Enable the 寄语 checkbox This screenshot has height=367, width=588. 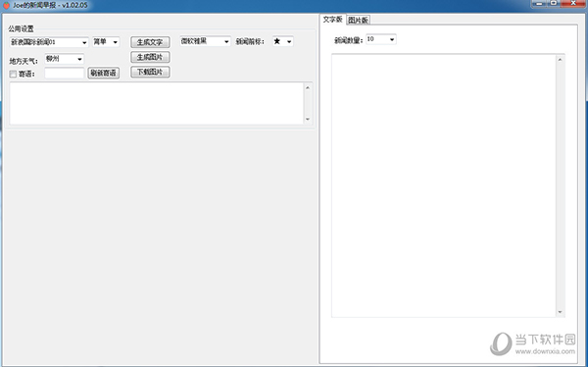click(13, 75)
